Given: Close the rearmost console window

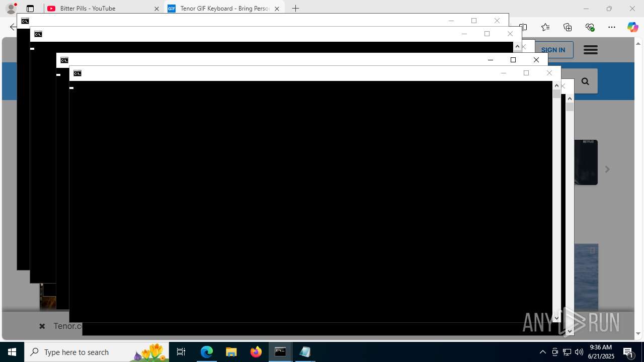Looking at the screenshot, I should (x=497, y=21).
